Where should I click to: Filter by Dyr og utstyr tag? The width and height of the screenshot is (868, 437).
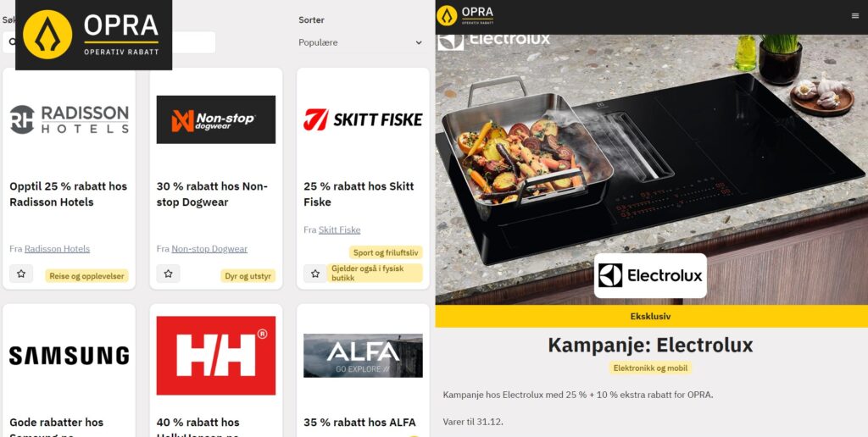248,275
